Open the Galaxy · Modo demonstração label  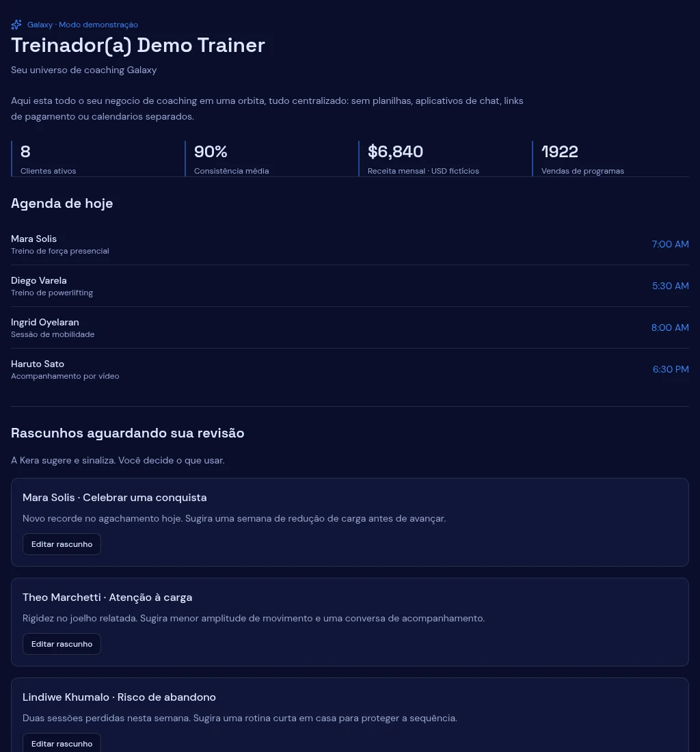pyautogui.click(x=83, y=25)
